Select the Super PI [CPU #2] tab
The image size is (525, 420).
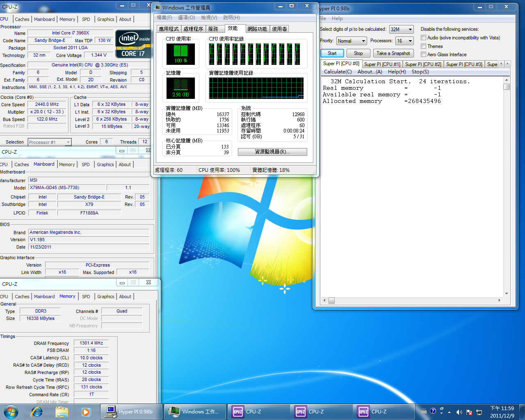pos(423,64)
